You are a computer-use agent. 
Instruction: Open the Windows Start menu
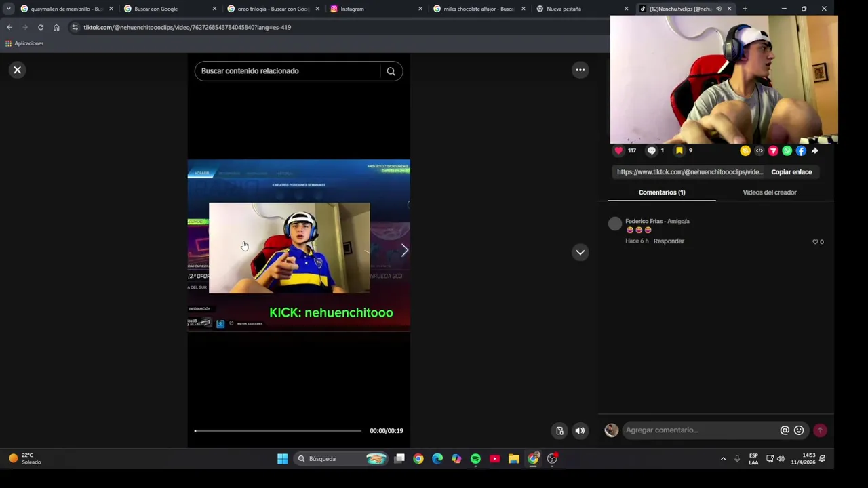point(282,459)
